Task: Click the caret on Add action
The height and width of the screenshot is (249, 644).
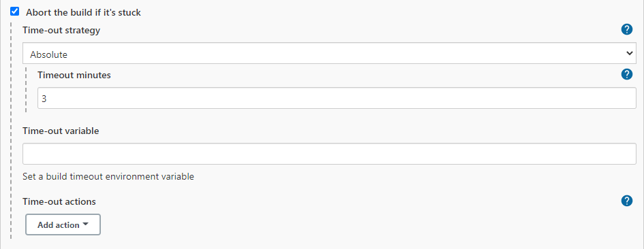Action: tap(85, 225)
